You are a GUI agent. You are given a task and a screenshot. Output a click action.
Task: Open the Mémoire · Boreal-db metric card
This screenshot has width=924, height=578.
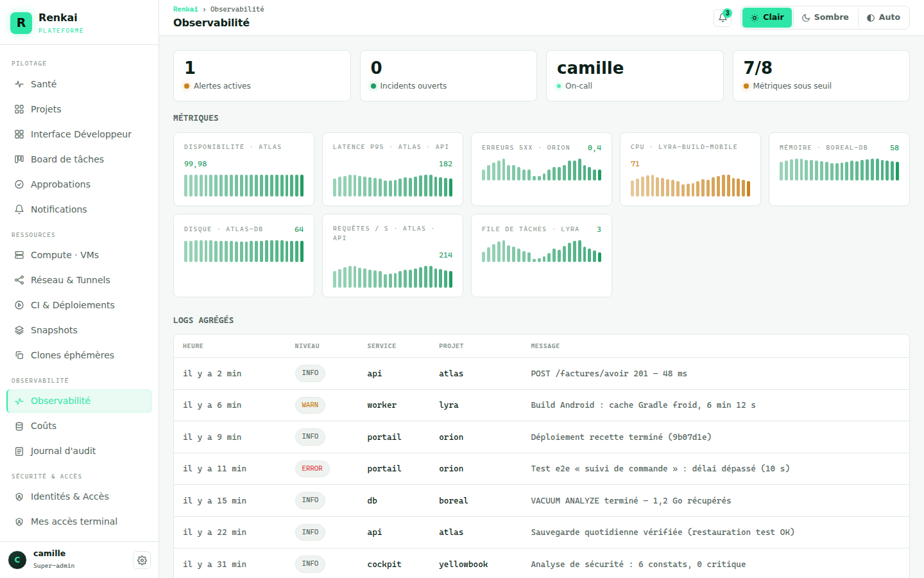point(839,170)
